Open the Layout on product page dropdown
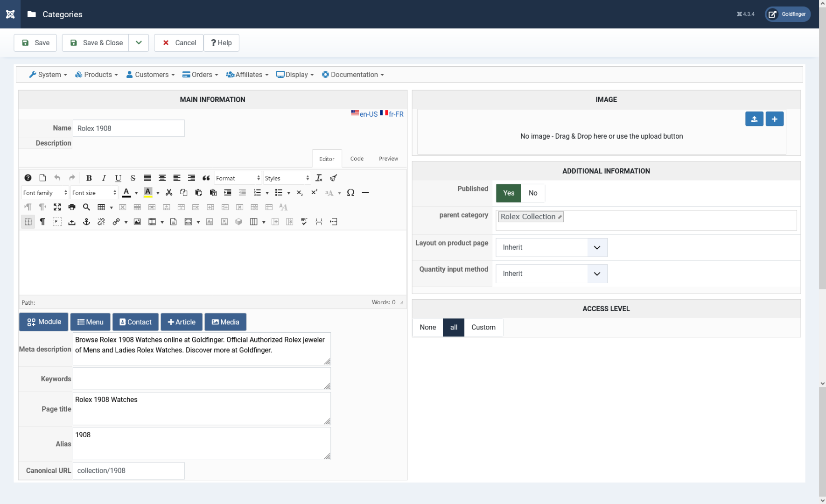 (552, 248)
